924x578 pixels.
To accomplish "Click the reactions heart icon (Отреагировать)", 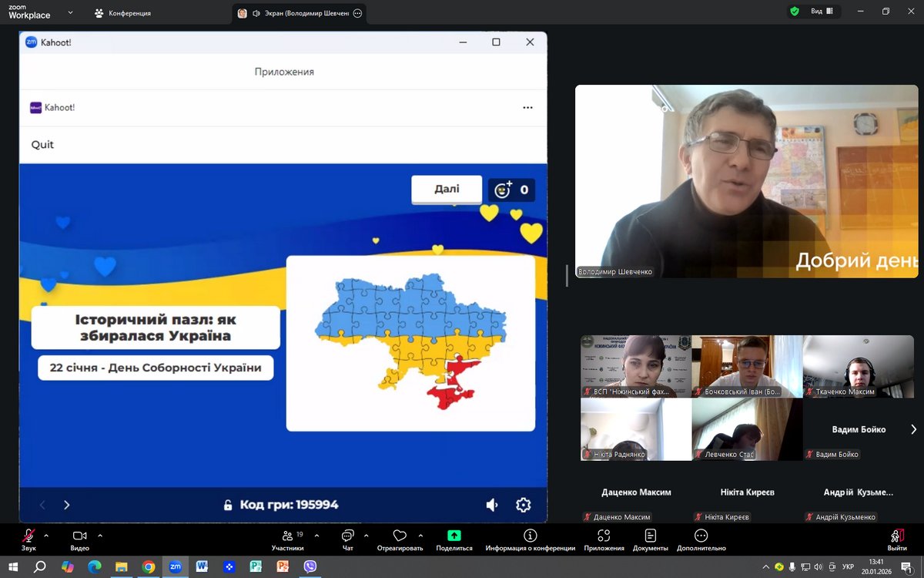I will click(400, 536).
